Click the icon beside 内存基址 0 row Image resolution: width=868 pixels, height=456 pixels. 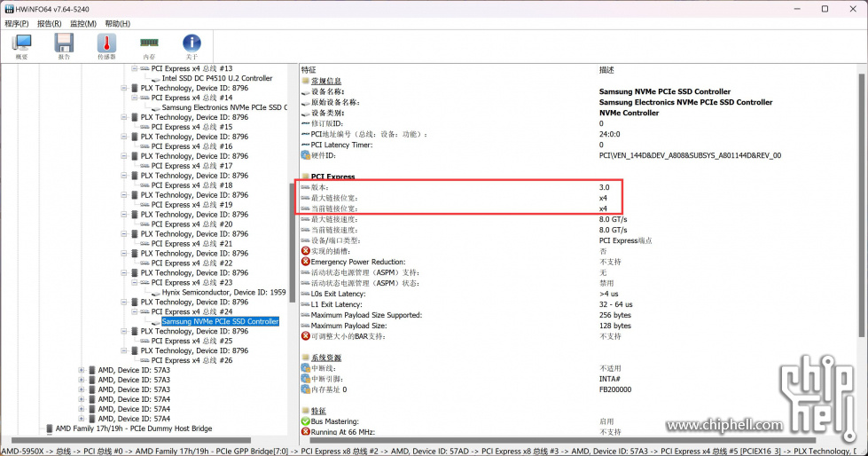pos(306,389)
